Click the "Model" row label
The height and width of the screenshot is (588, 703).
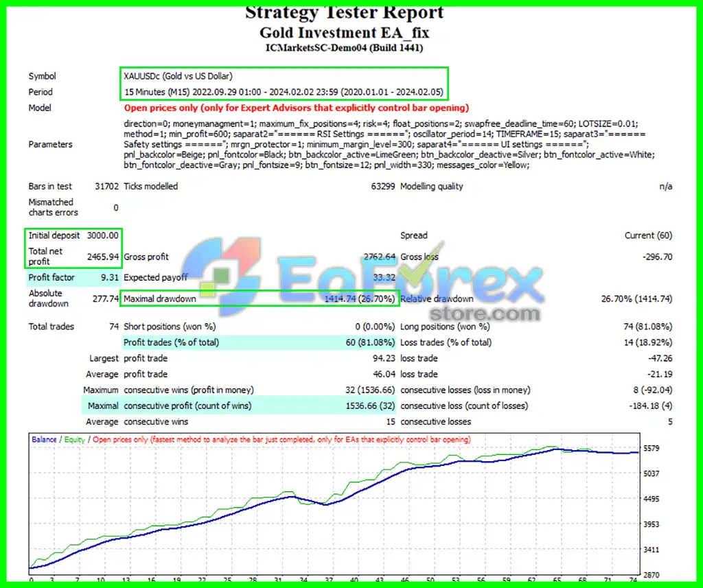coord(39,108)
